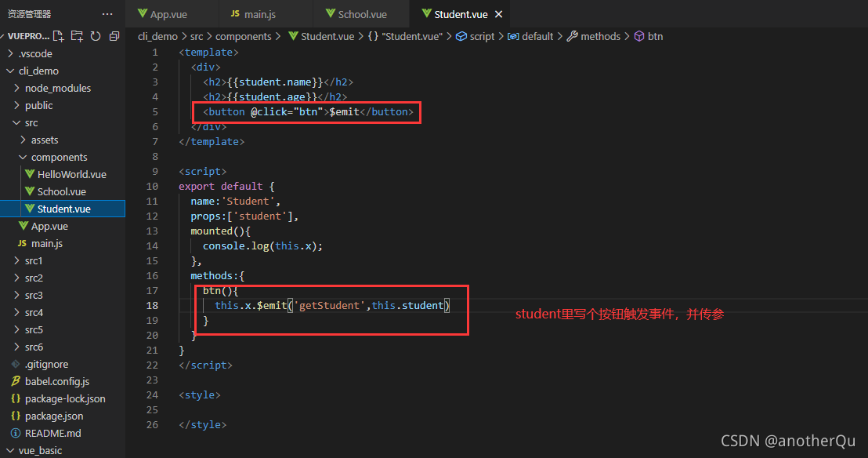Collapse the cli_demo folder
This screenshot has height=458, width=868.
point(63,71)
